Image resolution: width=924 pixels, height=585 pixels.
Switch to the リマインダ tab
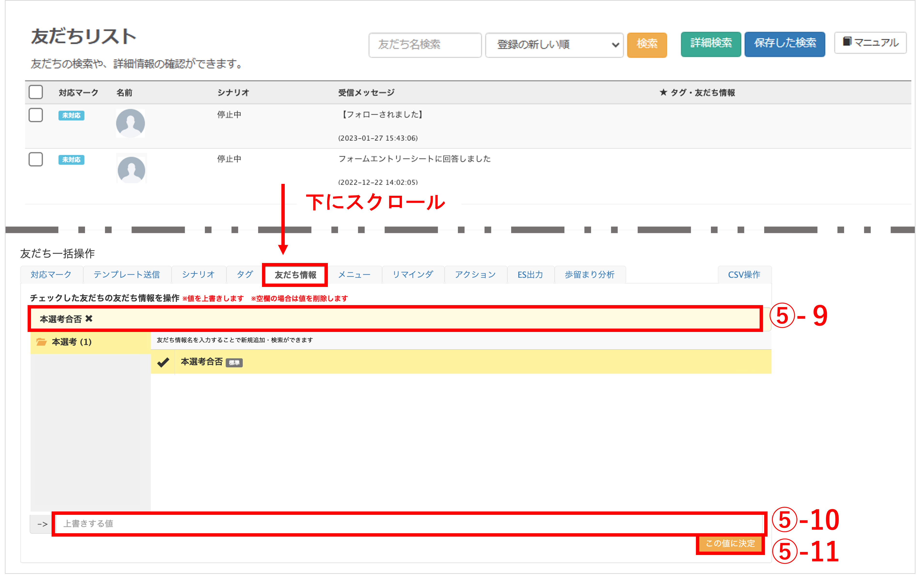coord(413,275)
